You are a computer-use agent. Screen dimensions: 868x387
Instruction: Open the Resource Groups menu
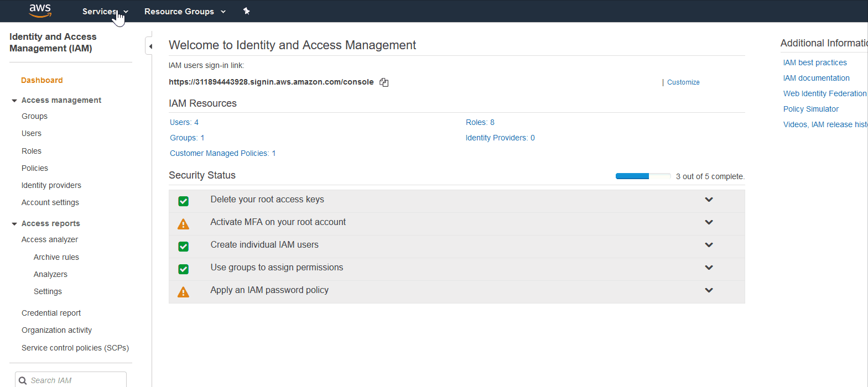185,12
